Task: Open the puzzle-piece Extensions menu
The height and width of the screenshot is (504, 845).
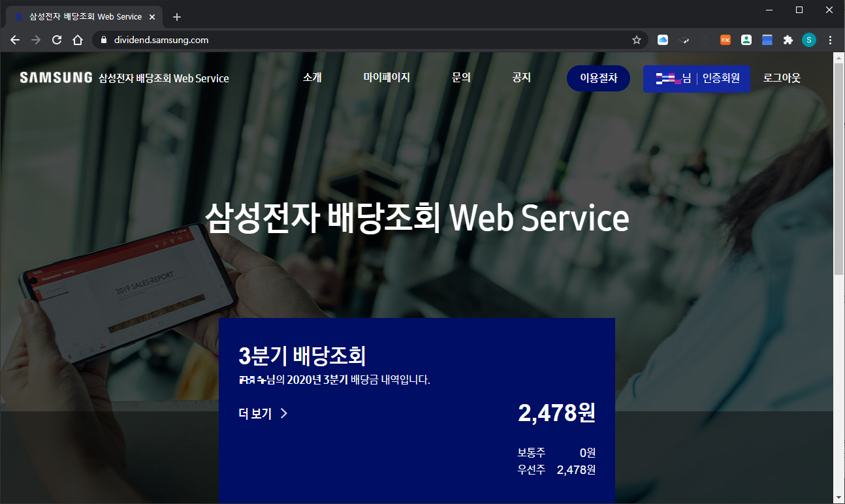Action: tap(788, 40)
